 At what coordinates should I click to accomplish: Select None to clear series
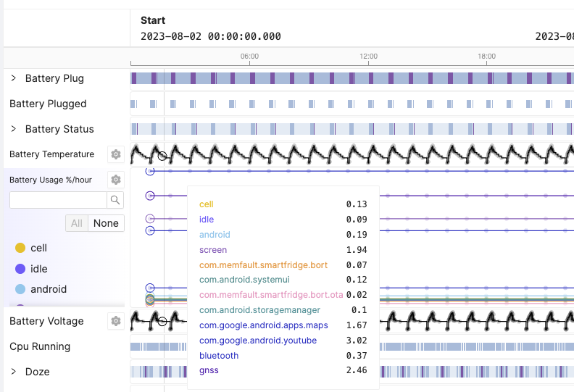(x=106, y=223)
